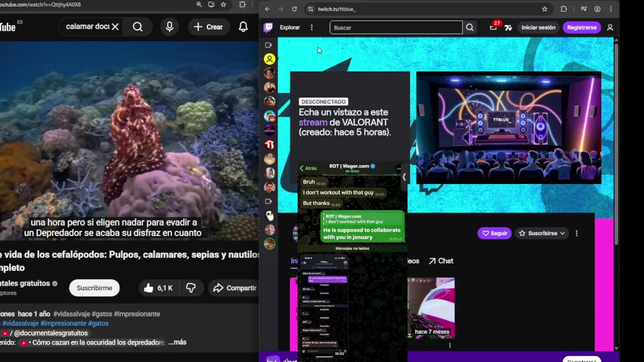The image size is (644, 362).
Task: Go back in the Twitch browser window
Action: (267, 9)
